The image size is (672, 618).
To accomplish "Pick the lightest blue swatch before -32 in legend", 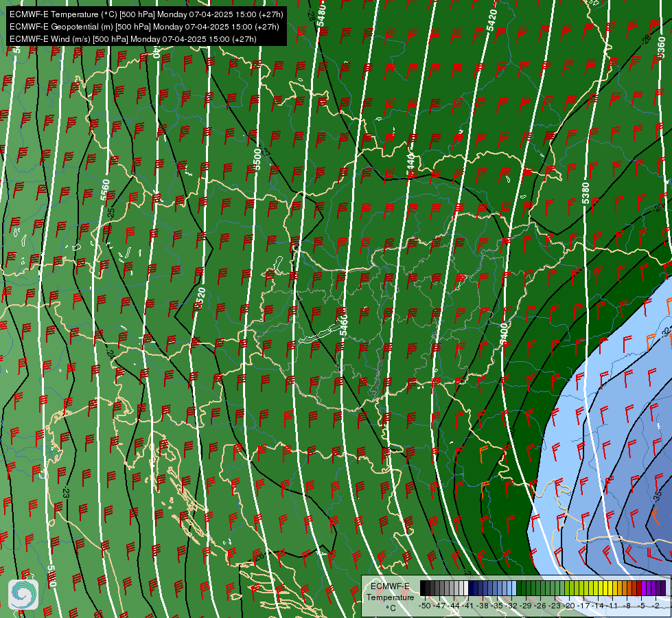I will pos(514,588).
